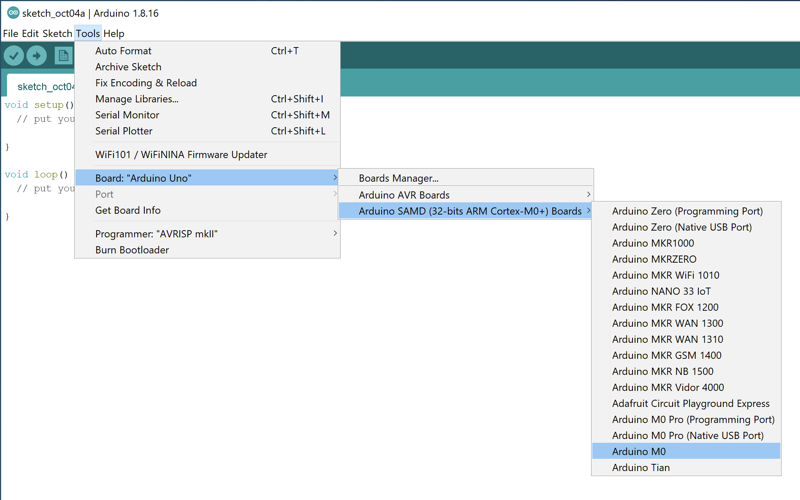800x500 pixels.
Task: Select Fix Encoding & Reload
Action: point(207,83)
